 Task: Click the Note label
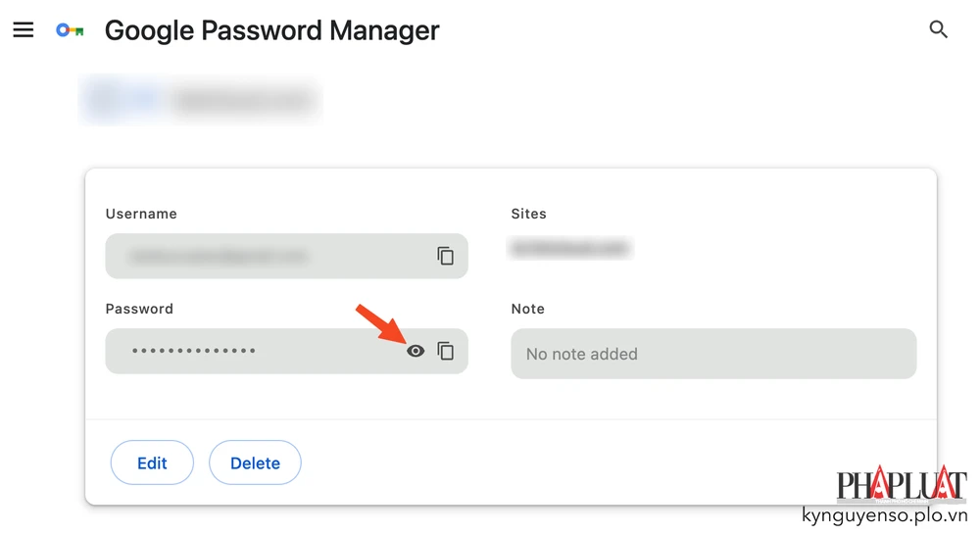coord(527,309)
